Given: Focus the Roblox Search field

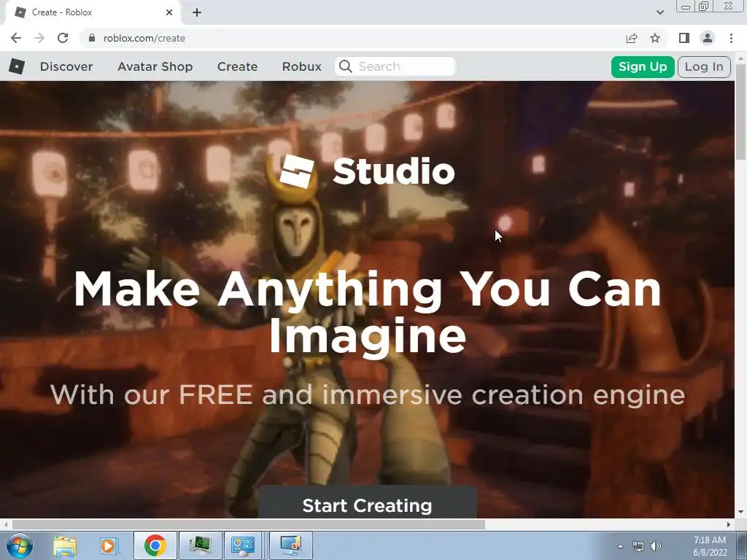Looking at the screenshot, I should 395,66.
